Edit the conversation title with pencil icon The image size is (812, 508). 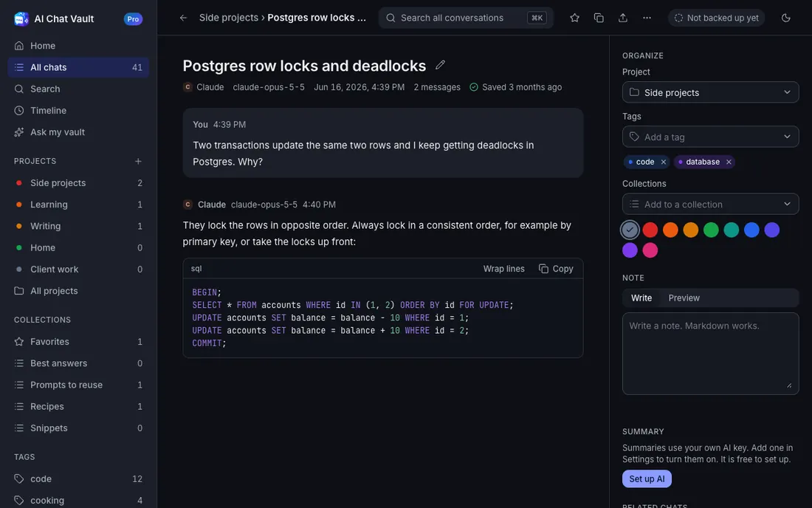click(x=440, y=65)
